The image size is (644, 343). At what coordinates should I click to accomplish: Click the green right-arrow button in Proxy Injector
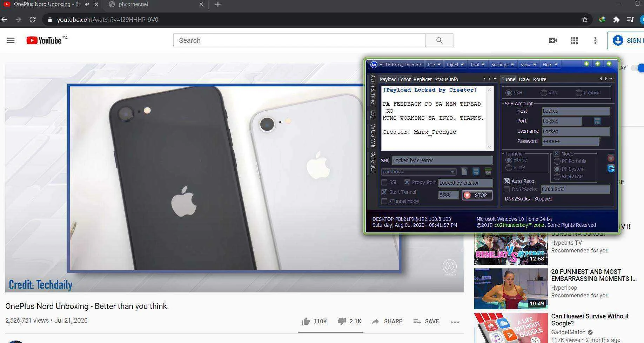pyautogui.click(x=609, y=64)
